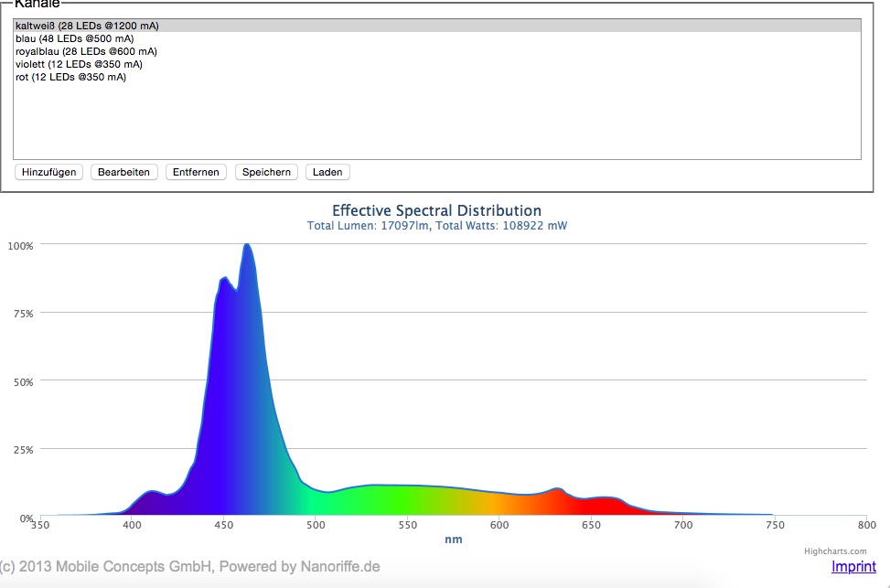Choose the royalblau channel entry
This screenshot has height=588, width=890.
(86, 51)
